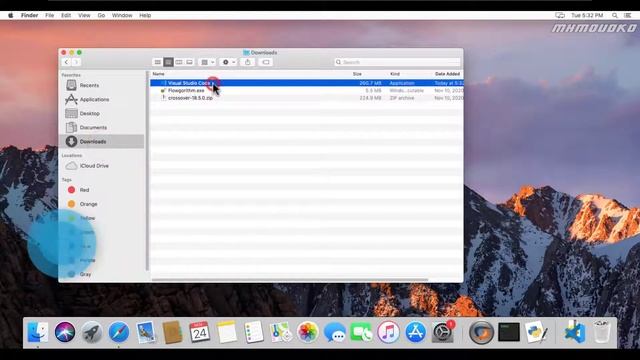The width and height of the screenshot is (640, 360).
Task: Open iTunes music icon in Dock
Action: [x=388, y=332]
